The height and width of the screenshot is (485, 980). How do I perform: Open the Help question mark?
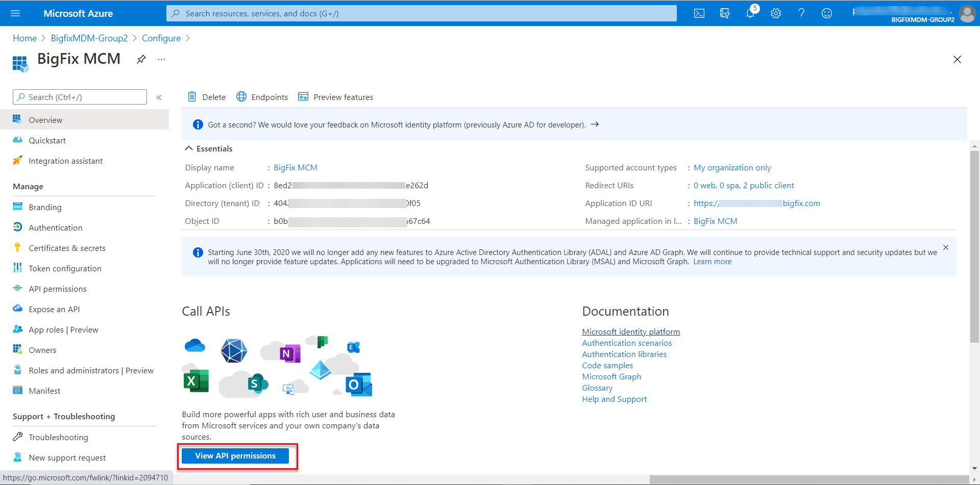(801, 13)
